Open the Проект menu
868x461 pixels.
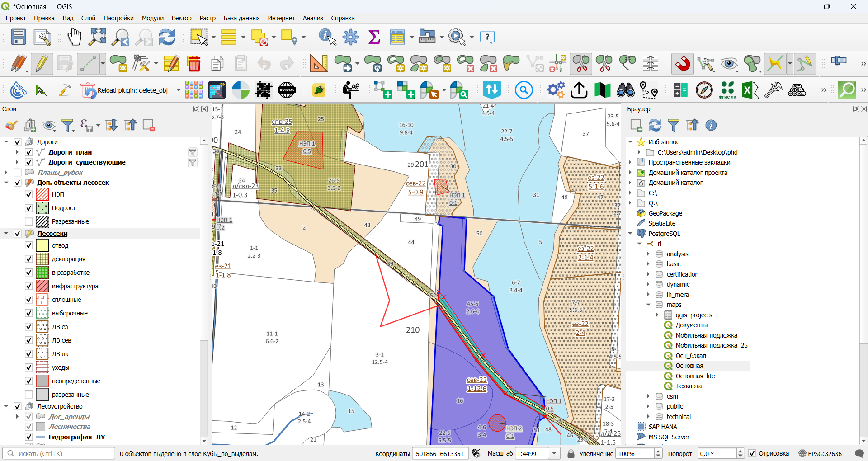point(16,18)
